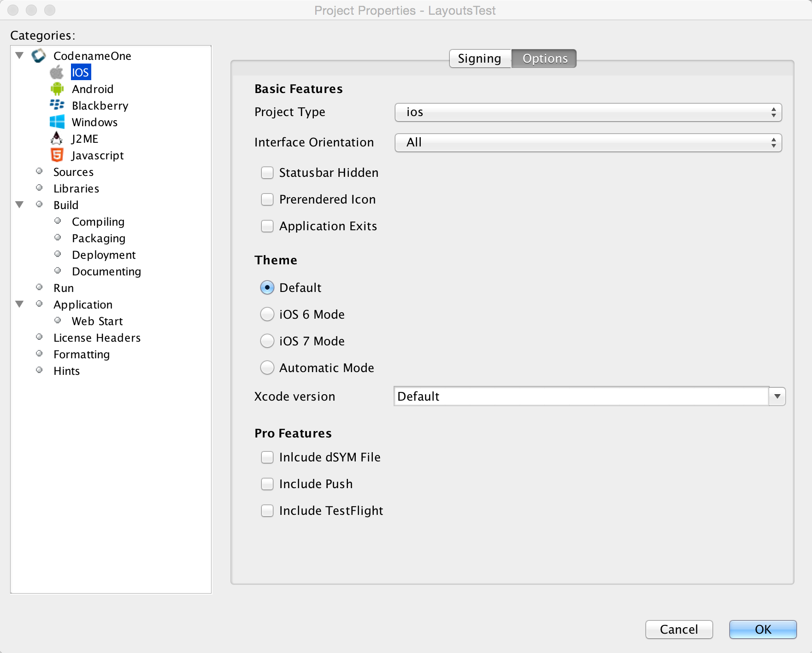Screen dimensions: 812x653
Task: Click the Xcode version label
Action: [295, 396]
